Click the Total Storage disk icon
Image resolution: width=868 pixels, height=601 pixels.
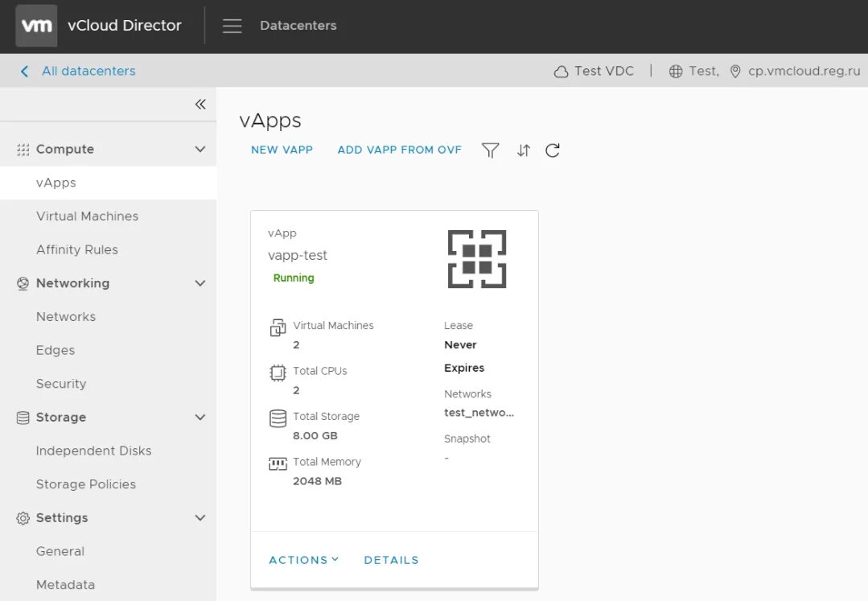pos(278,418)
